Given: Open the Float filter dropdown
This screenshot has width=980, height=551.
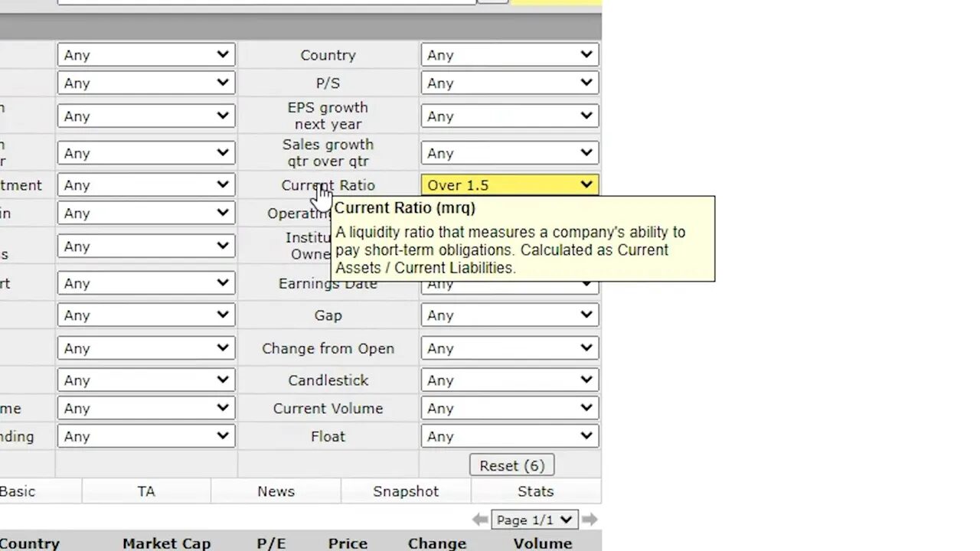Looking at the screenshot, I should point(509,435).
